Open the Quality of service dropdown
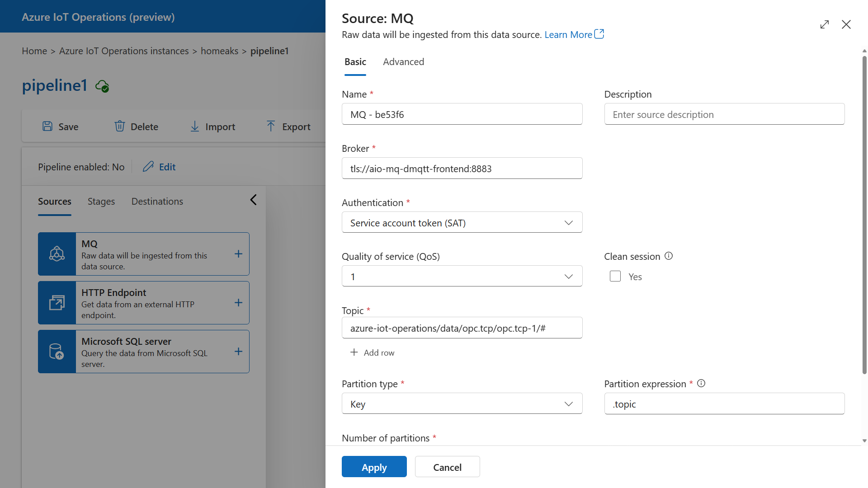The height and width of the screenshot is (488, 868). (462, 277)
